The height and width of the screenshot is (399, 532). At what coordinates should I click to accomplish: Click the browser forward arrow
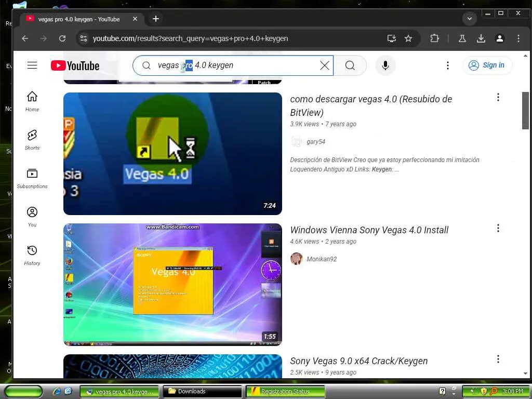point(44,38)
